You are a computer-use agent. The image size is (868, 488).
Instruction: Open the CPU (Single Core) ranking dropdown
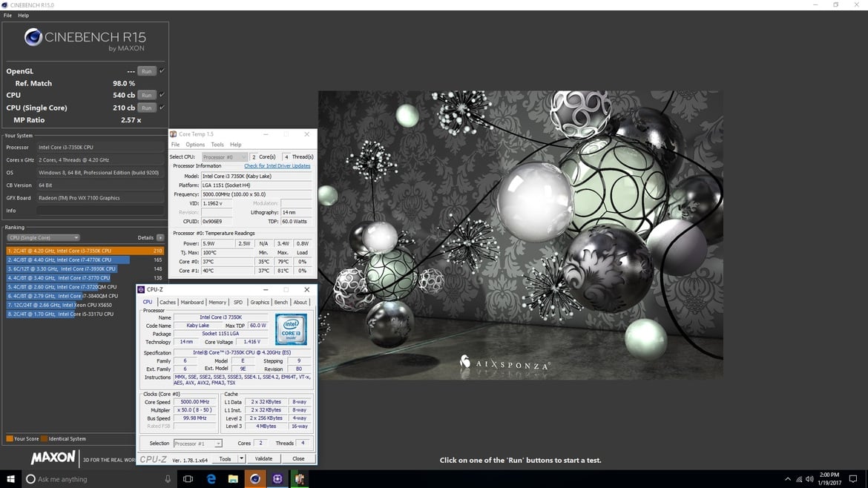tap(43, 238)
